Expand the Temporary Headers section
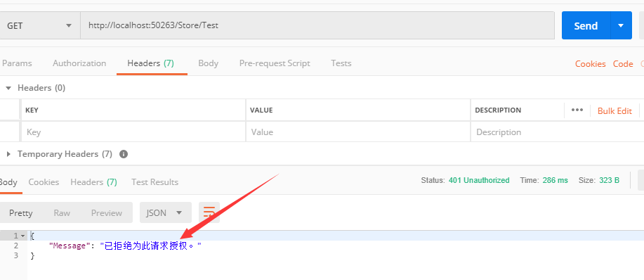This screenshot has height=280, width=644. pyautogui.click(x=8, y=154)
